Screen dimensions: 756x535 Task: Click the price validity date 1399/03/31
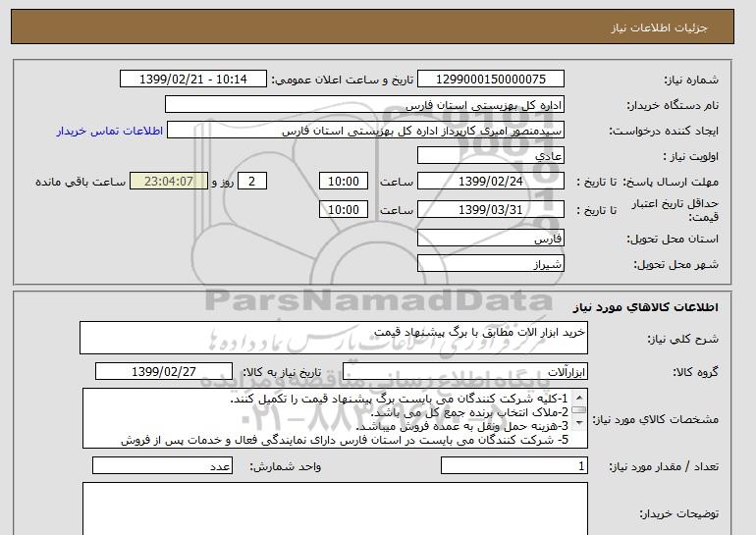(x=490, y=210)
